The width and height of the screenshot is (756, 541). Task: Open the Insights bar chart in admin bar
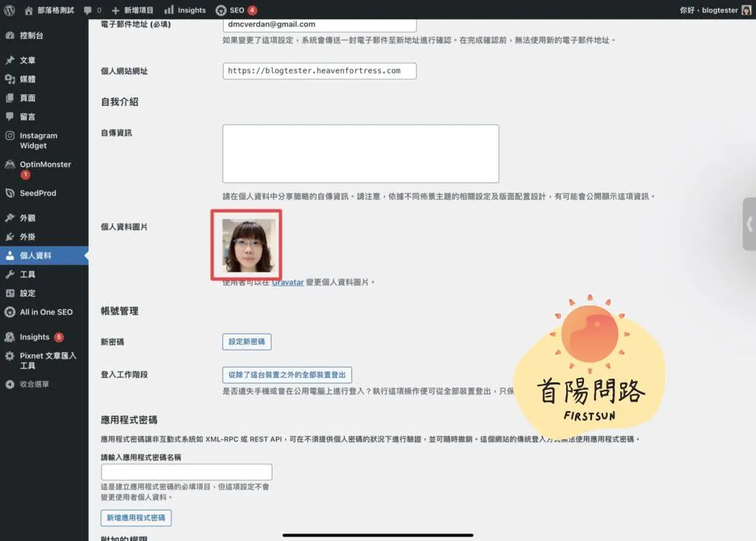[x=169, y=10]
